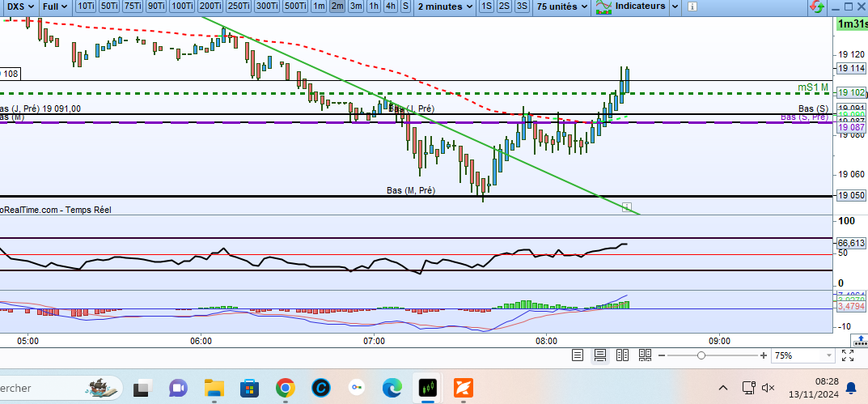Viewport: 868px width, 404px height.
Task: Select the S timeframe button
Action: pyautogui.click(x=406, y=6)
